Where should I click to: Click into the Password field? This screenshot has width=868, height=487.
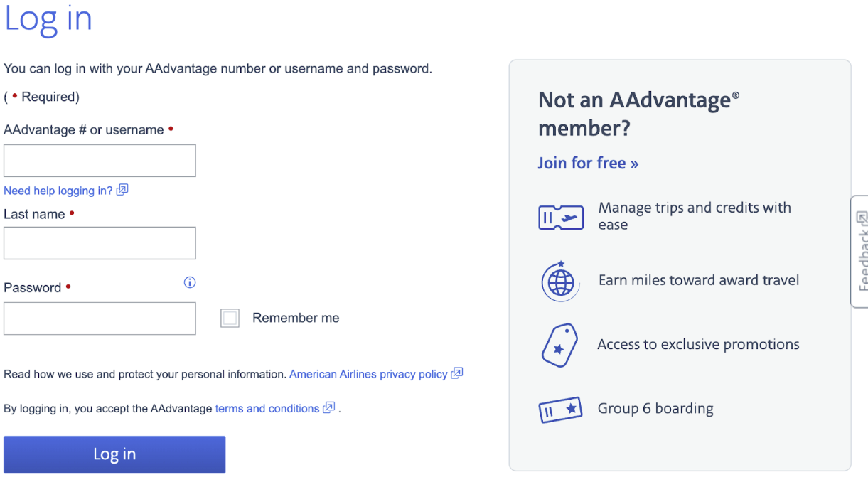pyautogui.click(x=100, y=319)
